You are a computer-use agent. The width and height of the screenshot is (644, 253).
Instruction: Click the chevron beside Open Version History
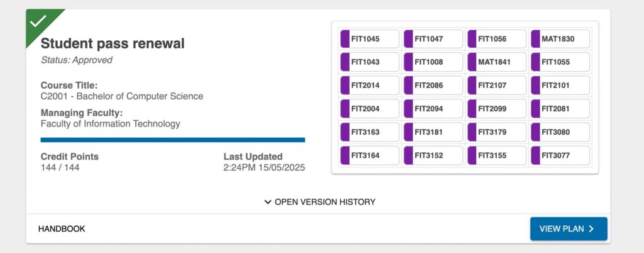(268, 202)
